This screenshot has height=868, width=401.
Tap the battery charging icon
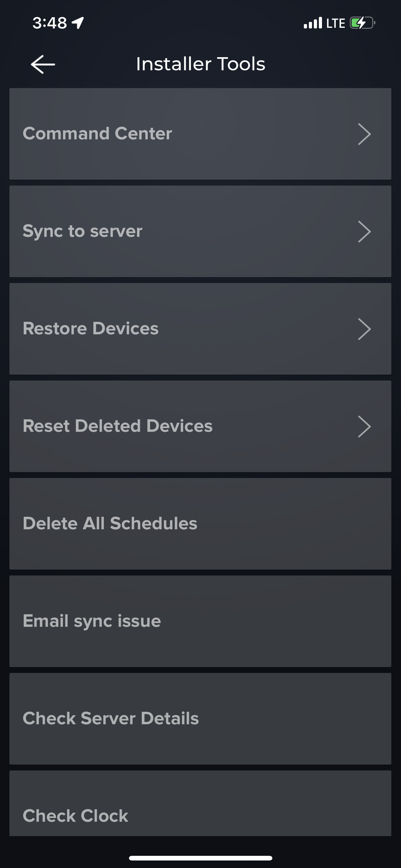tap(362, 23)
